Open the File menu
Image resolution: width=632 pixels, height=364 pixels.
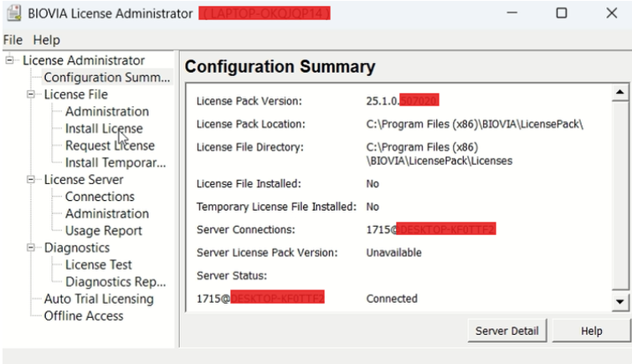13,40
